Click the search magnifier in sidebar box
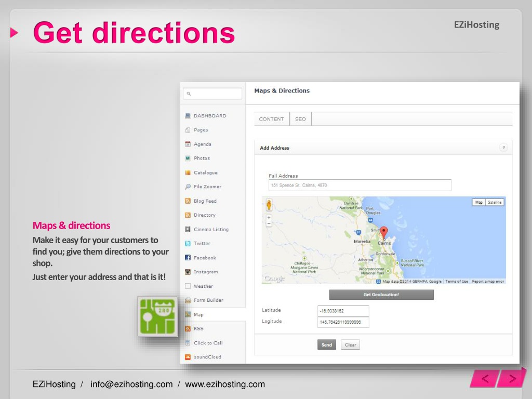The image size is (532, 399). pos(189,94)
